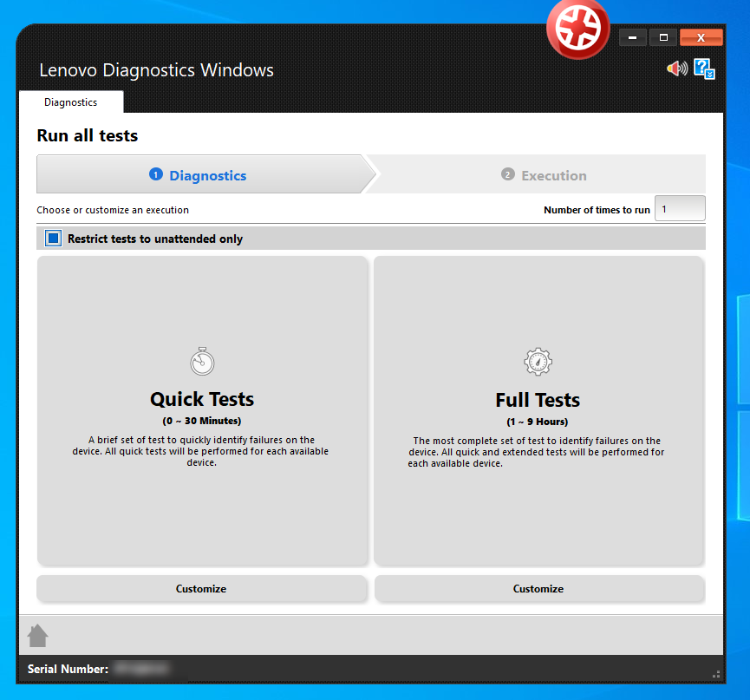The height and width of the screenshot is (700, 750).
Task: Click 'Restrict tests to unattended only' label
Action: (155, 239)
